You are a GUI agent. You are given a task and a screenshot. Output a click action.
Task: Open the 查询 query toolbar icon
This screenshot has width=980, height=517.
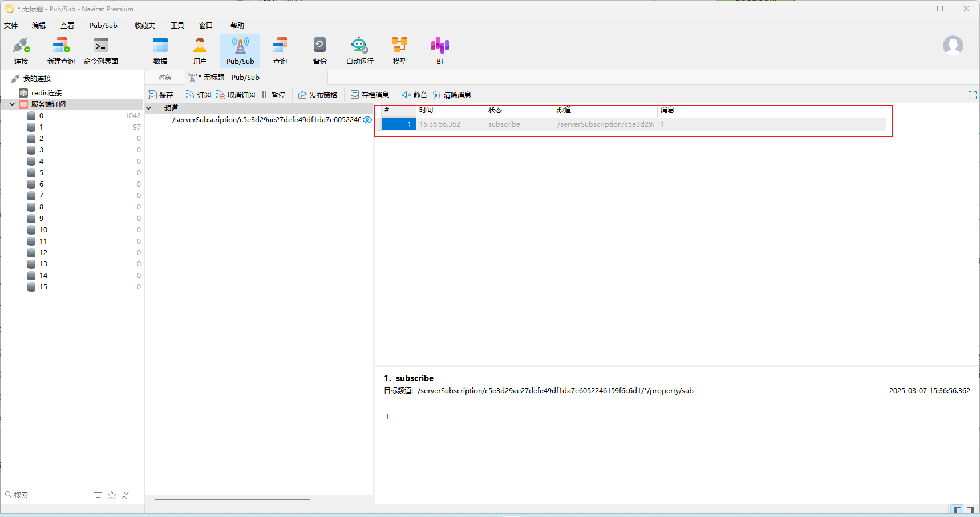coord(280,51)
